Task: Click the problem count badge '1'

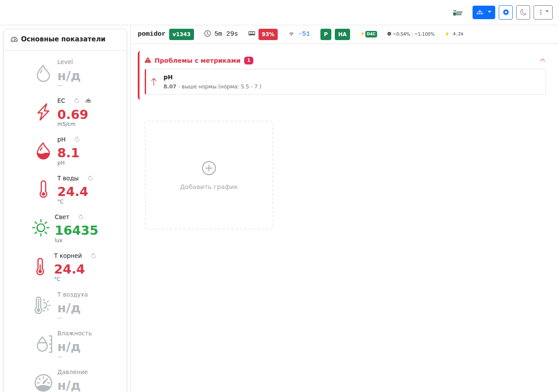Action: (x=248, y=61)
